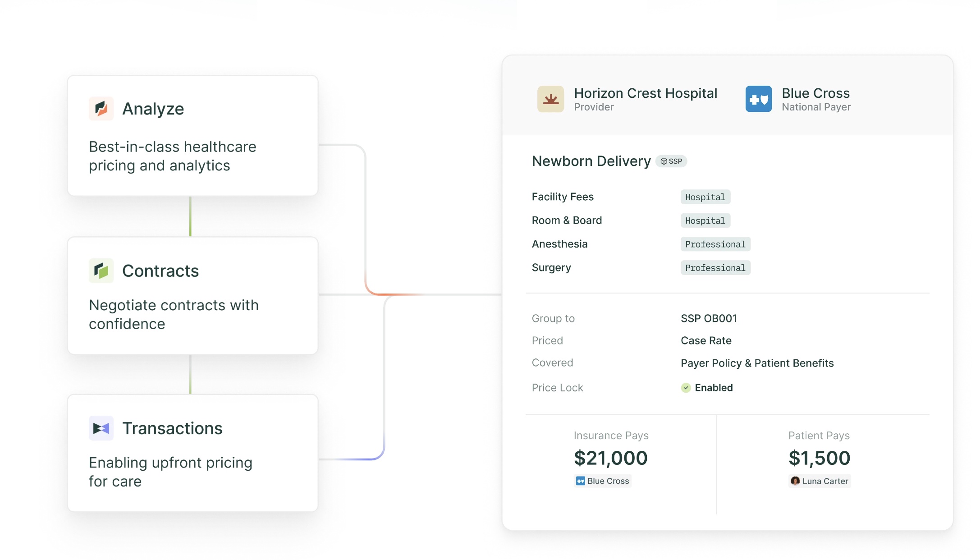Click the green checkmark icon for Price Lock

[x=686, y=387]
